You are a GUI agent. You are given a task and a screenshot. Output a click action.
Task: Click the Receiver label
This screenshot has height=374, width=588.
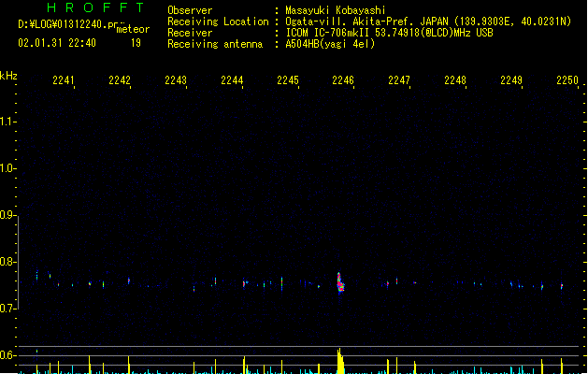point(190,33)
